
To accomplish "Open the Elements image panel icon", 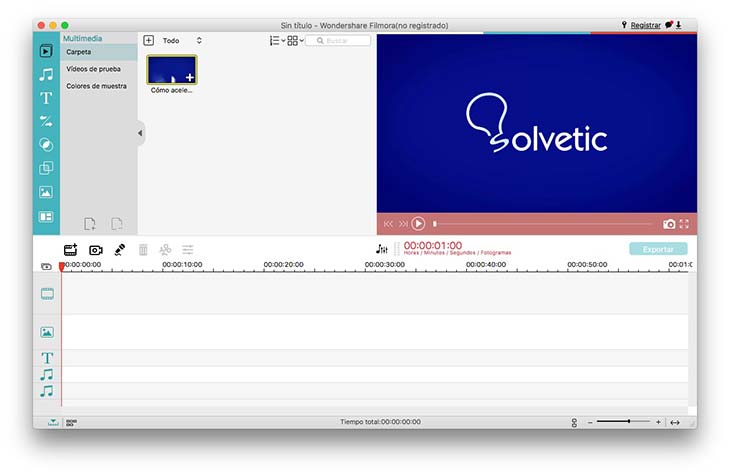I will [x=46, y=192].
